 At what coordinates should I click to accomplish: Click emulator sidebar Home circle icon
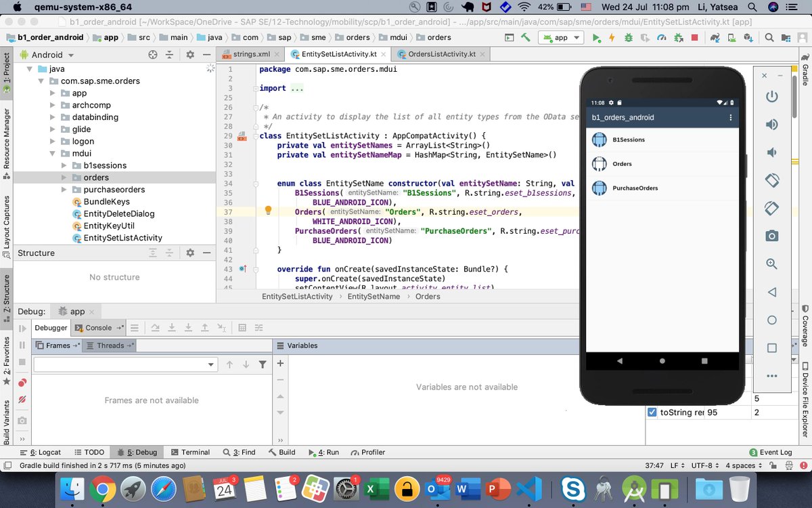[772, 320]
